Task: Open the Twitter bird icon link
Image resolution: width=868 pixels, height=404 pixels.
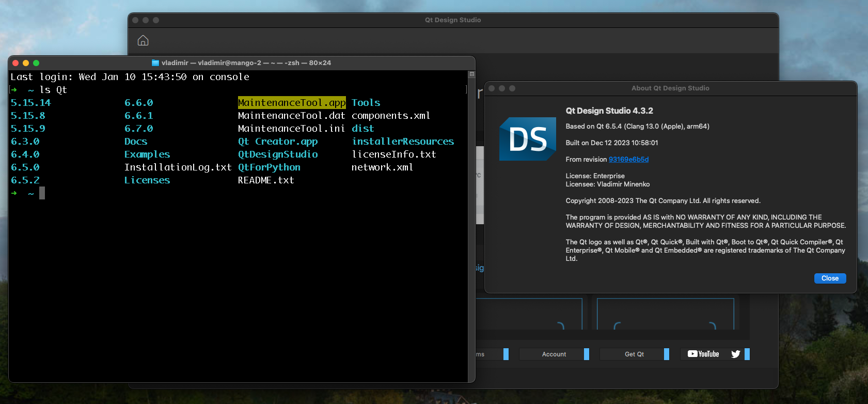Action: (x=736, y=354)
